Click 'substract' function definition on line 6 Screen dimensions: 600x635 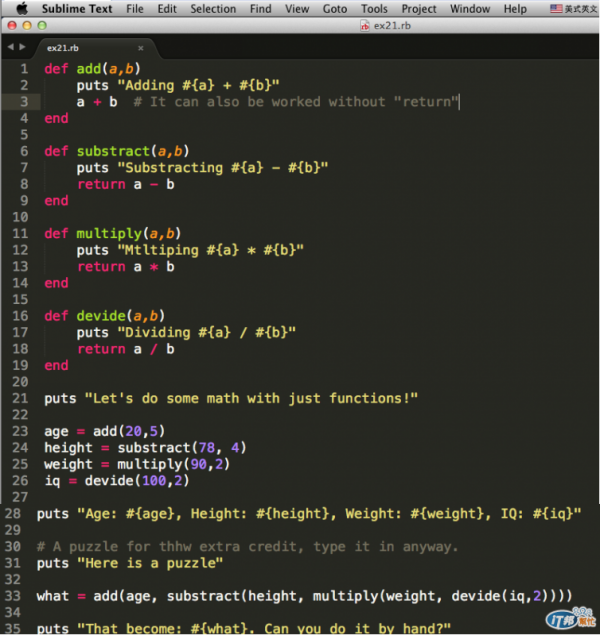pyautogui.click(x=113, y=151)
